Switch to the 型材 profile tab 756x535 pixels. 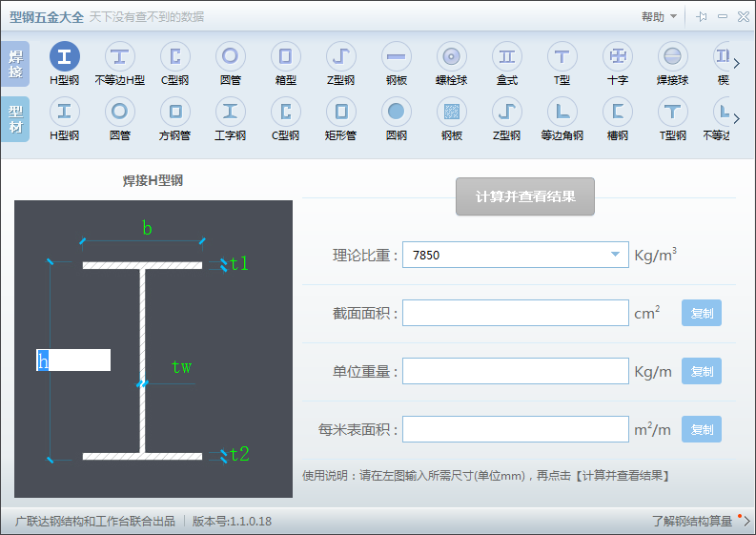click(x=15, y=119)
